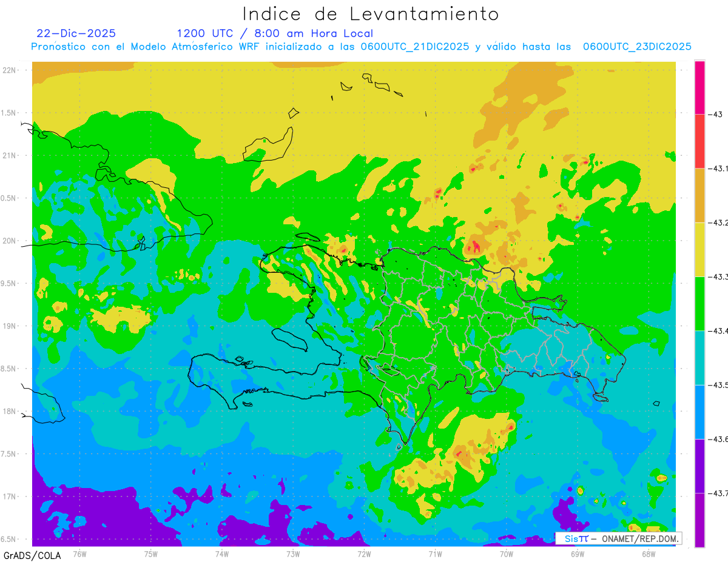Image resolution: width=728 pixels, height=562 pixels.
Task: Select the legend value "-43.7"
Action: [x=718, y=493]
